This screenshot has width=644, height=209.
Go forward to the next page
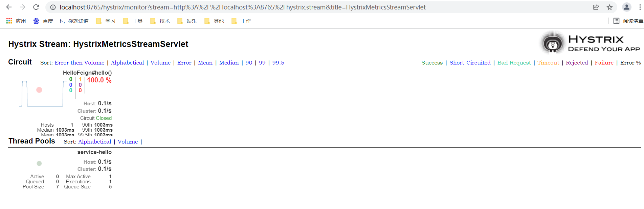(23, 7)
